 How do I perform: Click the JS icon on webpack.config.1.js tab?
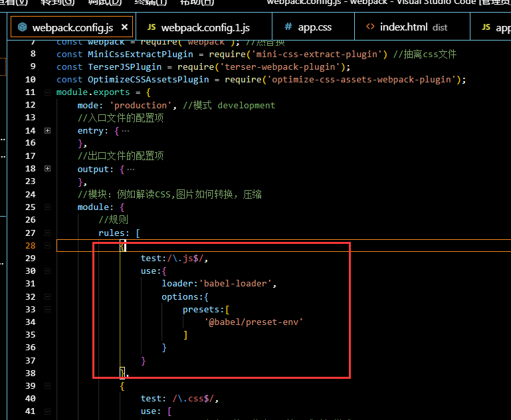(x=152, y=27)
